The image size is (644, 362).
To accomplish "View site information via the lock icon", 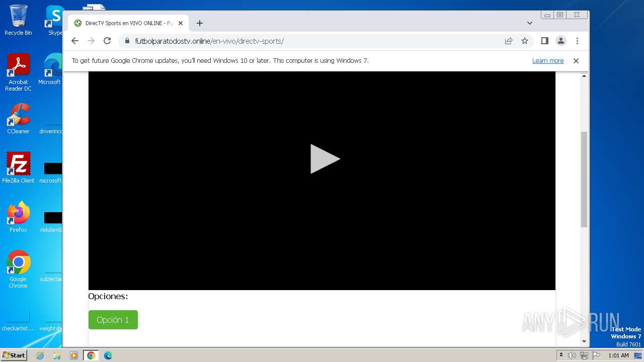I will coord(127,41).
